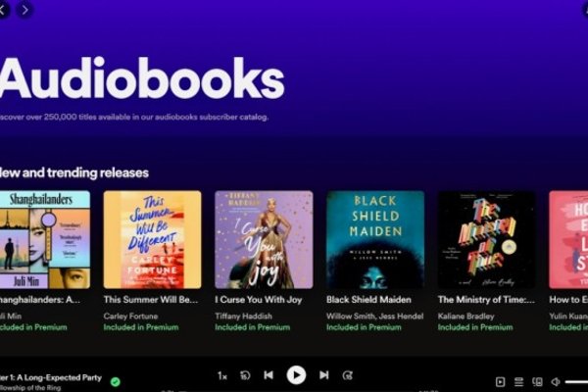Image resolution: width=588 pixels, height=392 pixels.
Task: Click 'Included in Premium' under Willow Smith
Action: (364, 327)
